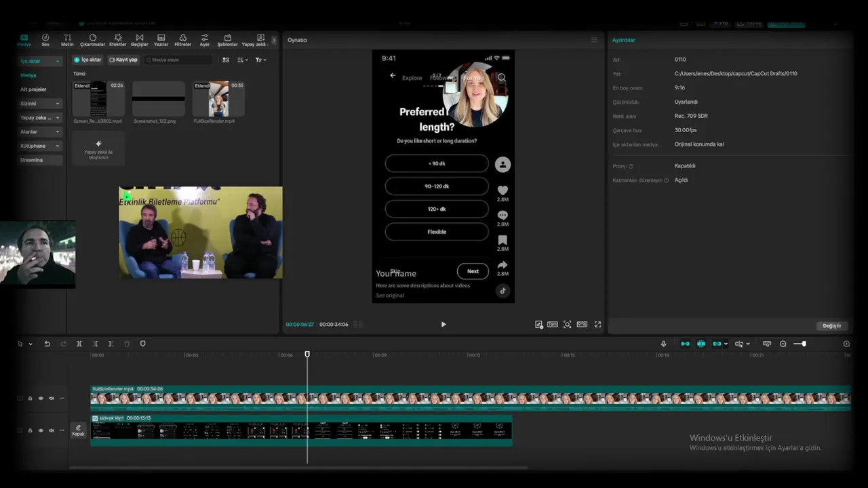Delete the selected clip trash icon
The image size is (868, 488).
pyautogui.click(x=127, y=344)
